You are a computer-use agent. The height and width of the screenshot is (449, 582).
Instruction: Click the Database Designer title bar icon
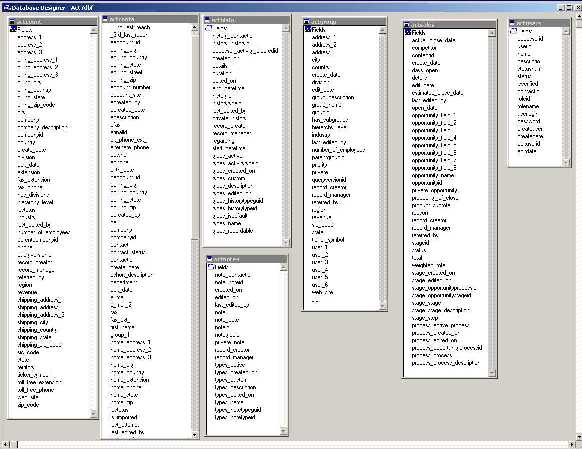[6, 7]
